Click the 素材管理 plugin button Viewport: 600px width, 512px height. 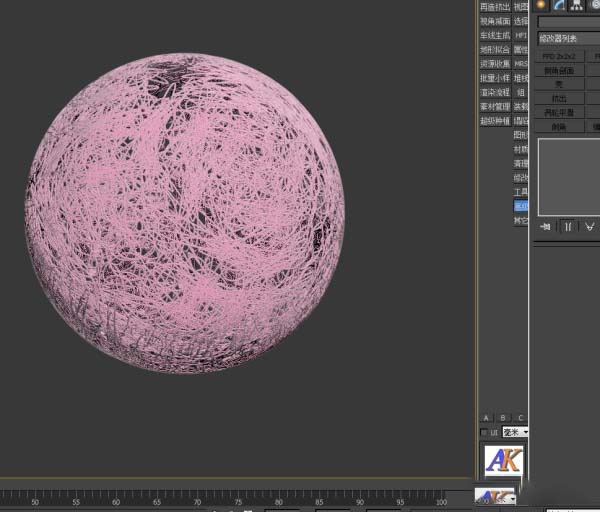(495, 106)
